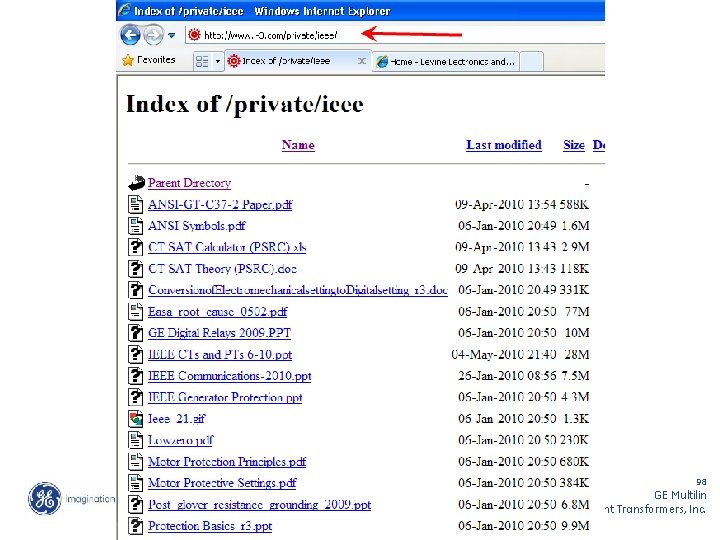Image resolution: width=720 pixels, height=540 pixels.
Task: Click the CT SAT Calculator unknown-file icon
Action: click(x=135, y=247)
